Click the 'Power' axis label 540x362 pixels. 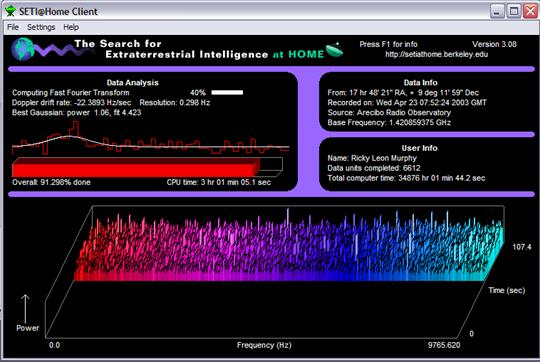point(28,328)
